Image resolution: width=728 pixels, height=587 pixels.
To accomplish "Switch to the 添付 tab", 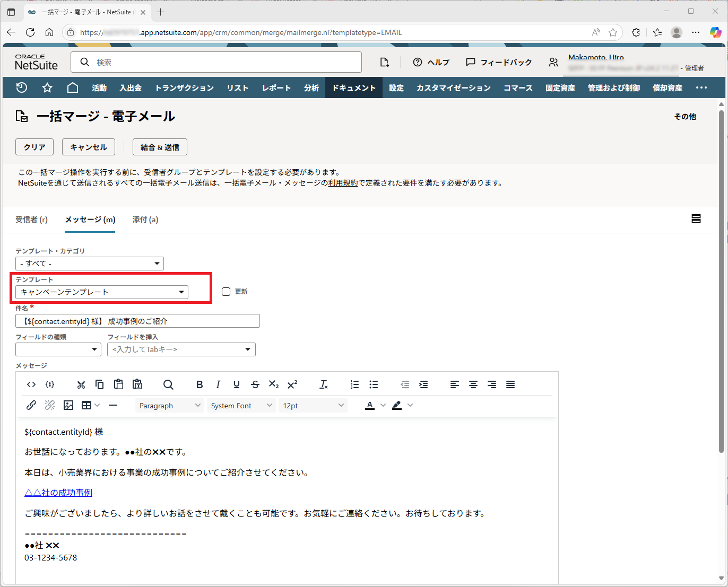I will pos(145,220).
